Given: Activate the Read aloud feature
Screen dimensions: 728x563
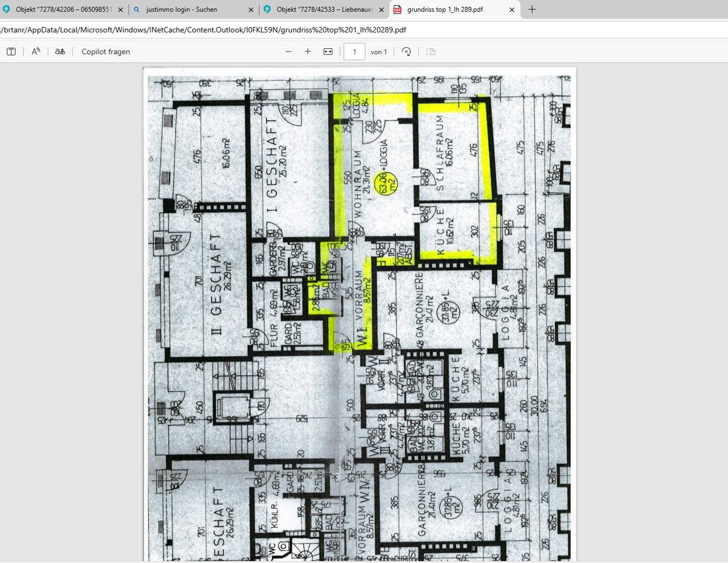Looking at the screenshot, I should 35,52.
